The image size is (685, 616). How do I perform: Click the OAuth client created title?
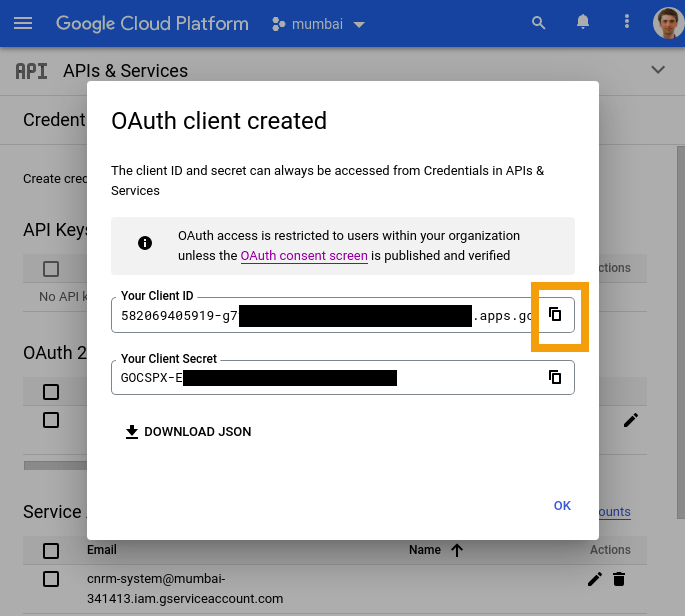(x=219, y=121)
